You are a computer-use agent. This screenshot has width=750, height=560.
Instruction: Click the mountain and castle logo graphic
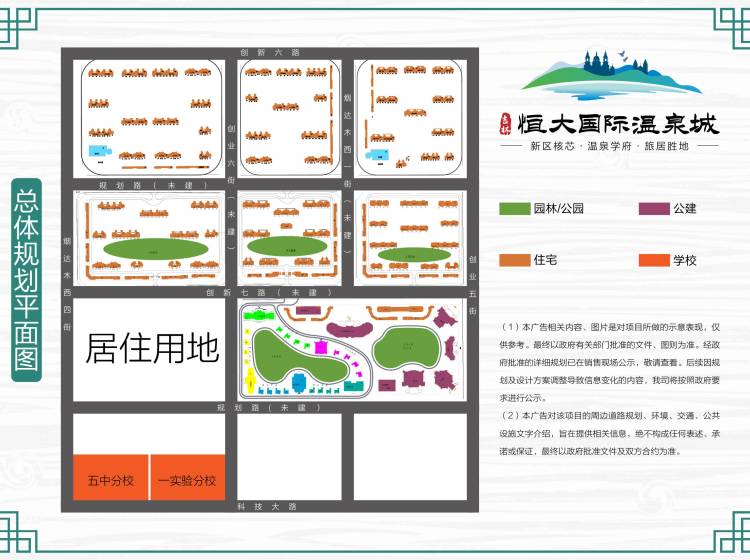pos(611,74)
